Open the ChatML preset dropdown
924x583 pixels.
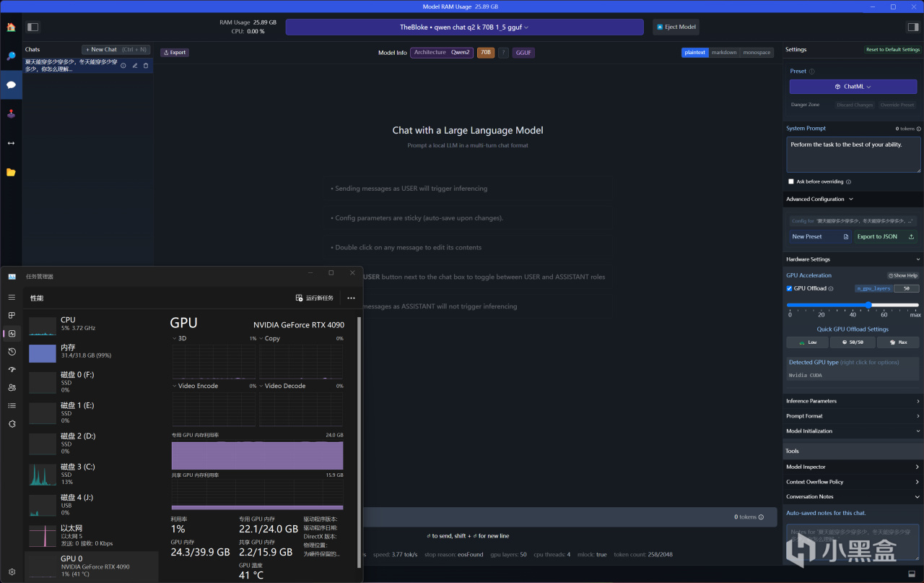[853, 87]
